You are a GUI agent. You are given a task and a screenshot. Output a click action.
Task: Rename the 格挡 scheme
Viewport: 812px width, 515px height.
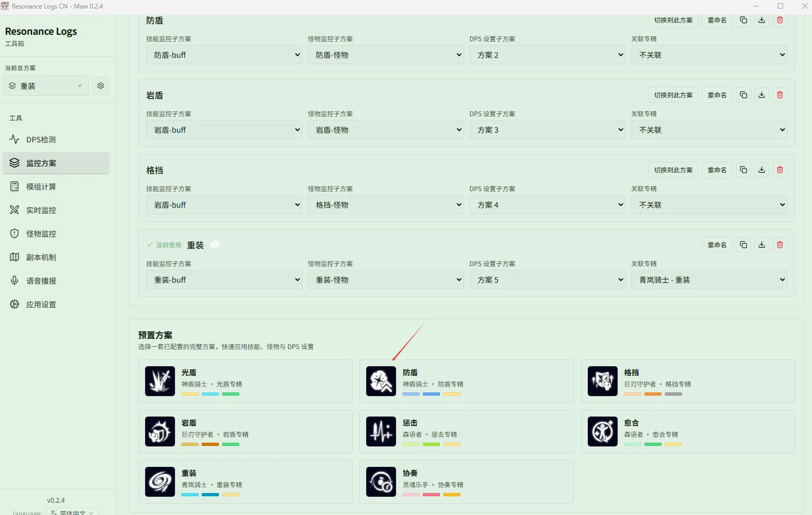[717, 170]
